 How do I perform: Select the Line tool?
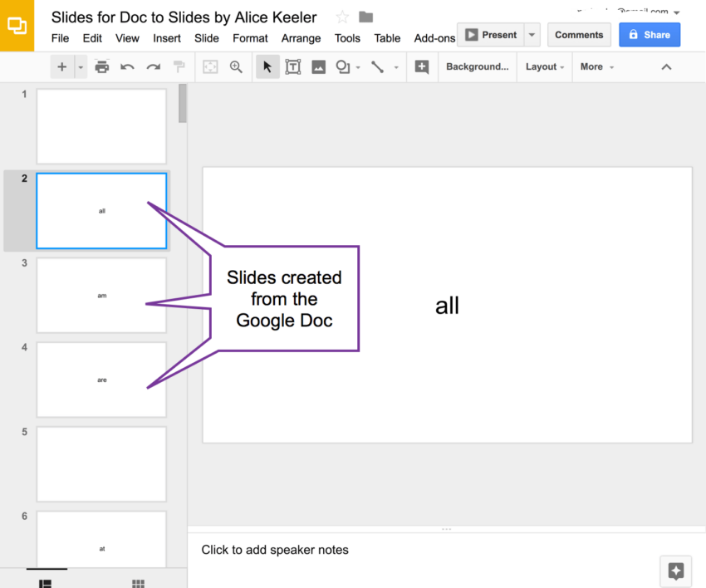(x=377, y=67)
